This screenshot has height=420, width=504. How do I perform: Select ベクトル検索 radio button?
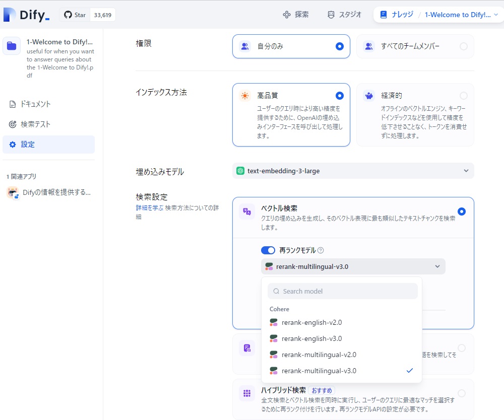coord(462,212)
